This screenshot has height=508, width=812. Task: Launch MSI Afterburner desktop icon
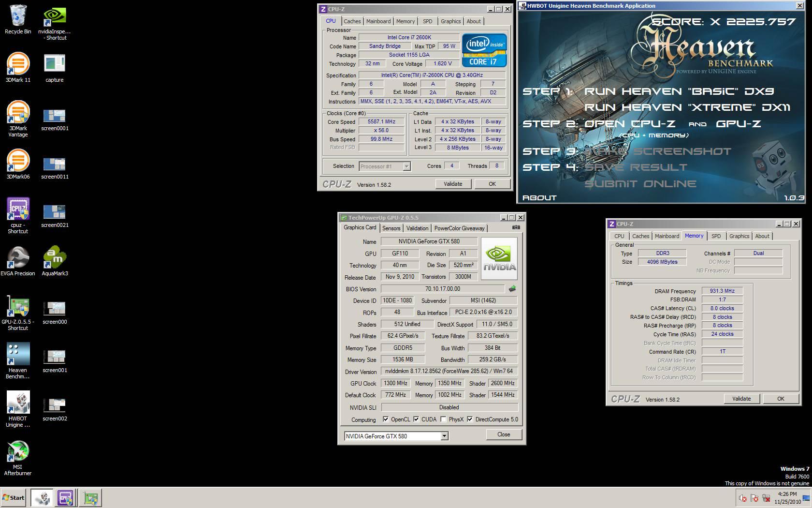click(18, 458)
